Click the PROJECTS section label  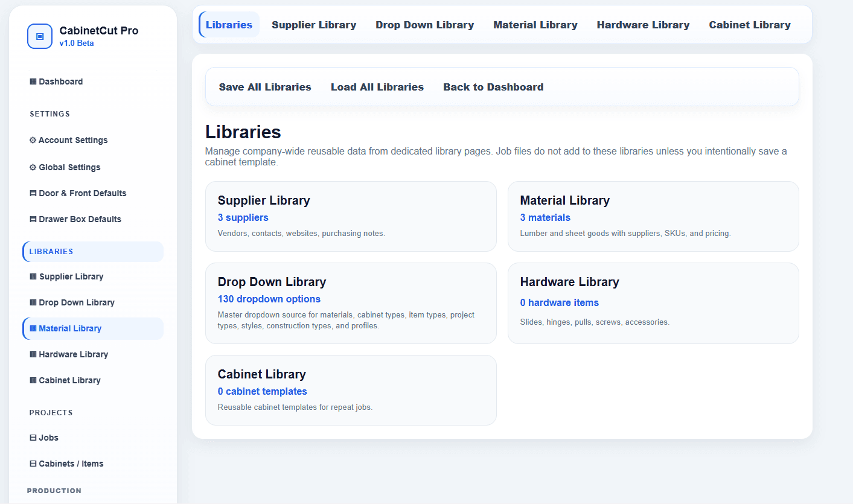click(x=51, y=413)
